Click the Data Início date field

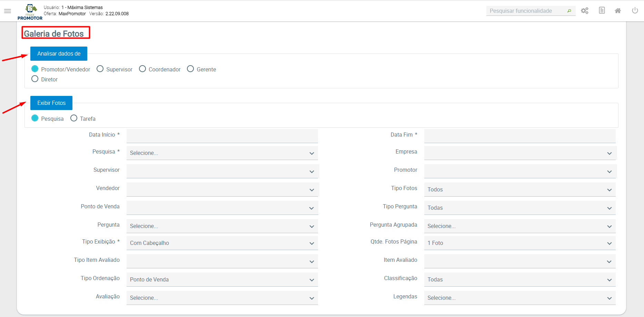222,136
